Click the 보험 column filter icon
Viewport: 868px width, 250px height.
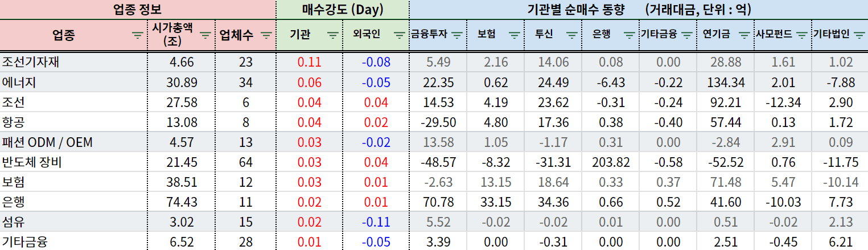click(514, 35)
